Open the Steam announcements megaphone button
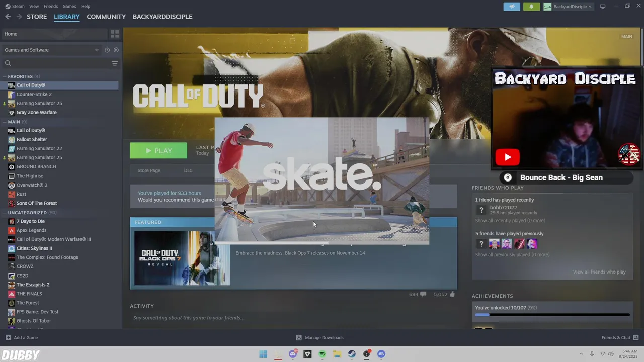 [512, 7]
